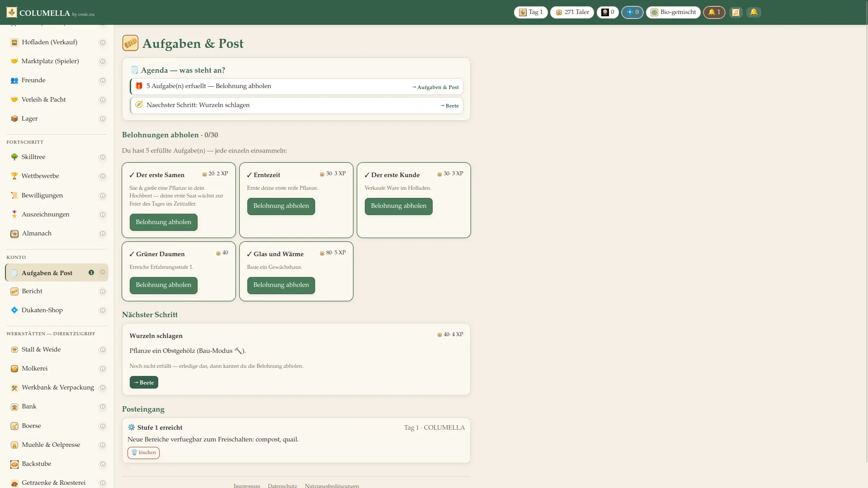868x488 pixels.
Task: Show info icon next to Bank
Action: point(103,407)
